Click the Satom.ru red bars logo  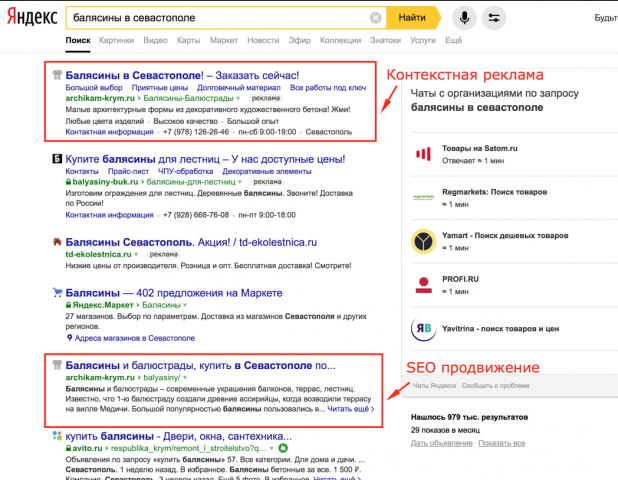point(423,154)
